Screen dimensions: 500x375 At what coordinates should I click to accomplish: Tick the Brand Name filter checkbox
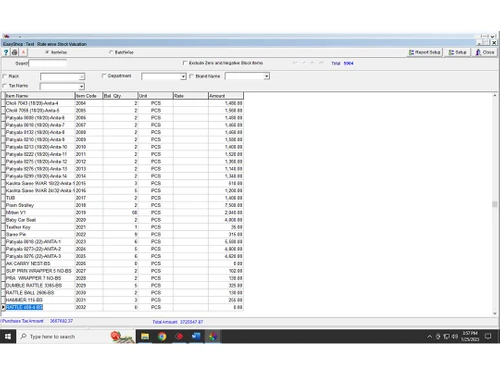(x=191, y=76)
